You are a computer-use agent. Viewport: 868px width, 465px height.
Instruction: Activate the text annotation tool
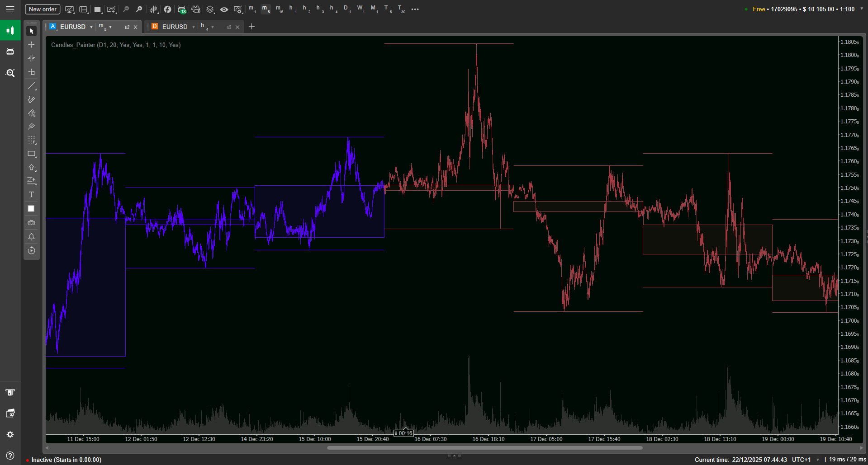tap(31, 195)
